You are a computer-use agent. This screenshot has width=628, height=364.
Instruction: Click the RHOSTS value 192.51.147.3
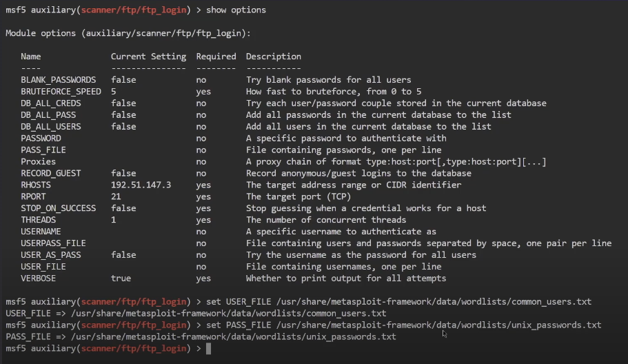click(142, 185)
